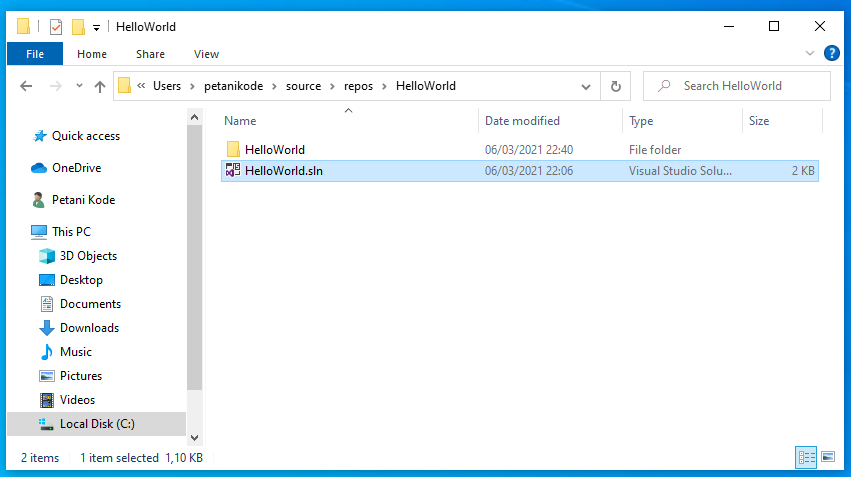Select the HelloWorld folder icon
851x477 pixels.
[x=233, y=149]
